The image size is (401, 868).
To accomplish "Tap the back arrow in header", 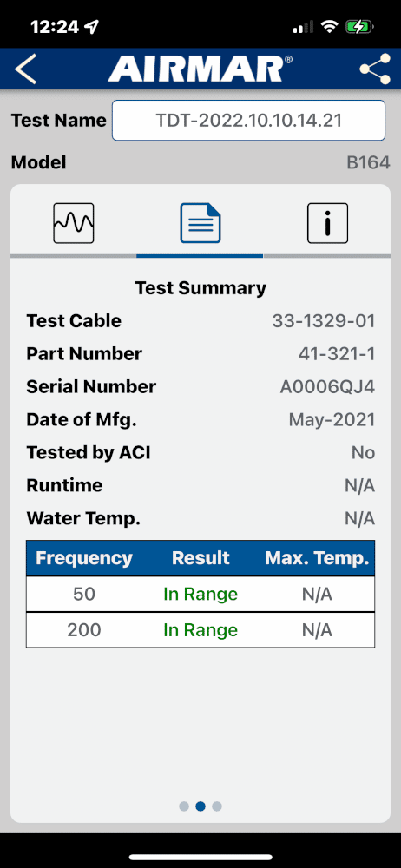I will [x=25, y=69].
